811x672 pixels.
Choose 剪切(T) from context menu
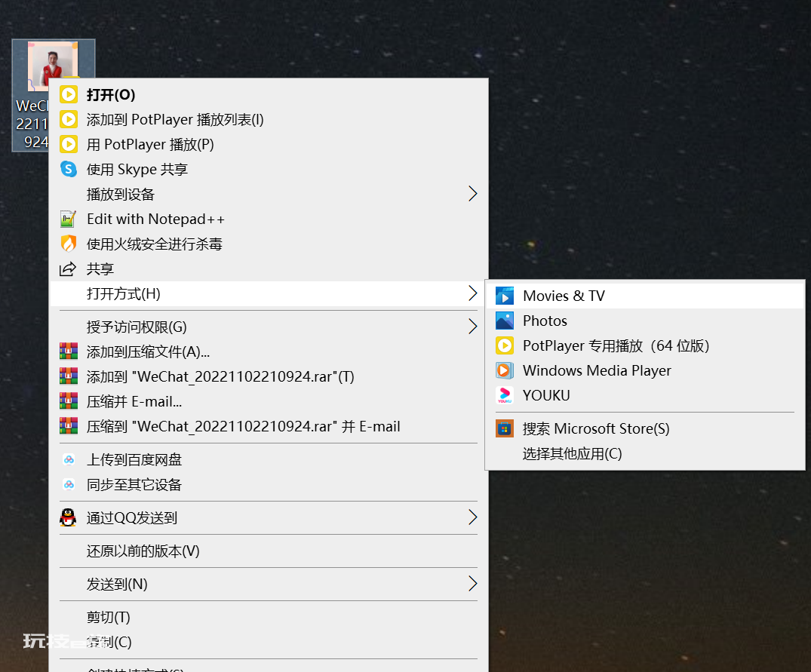(x=269, y=617)
